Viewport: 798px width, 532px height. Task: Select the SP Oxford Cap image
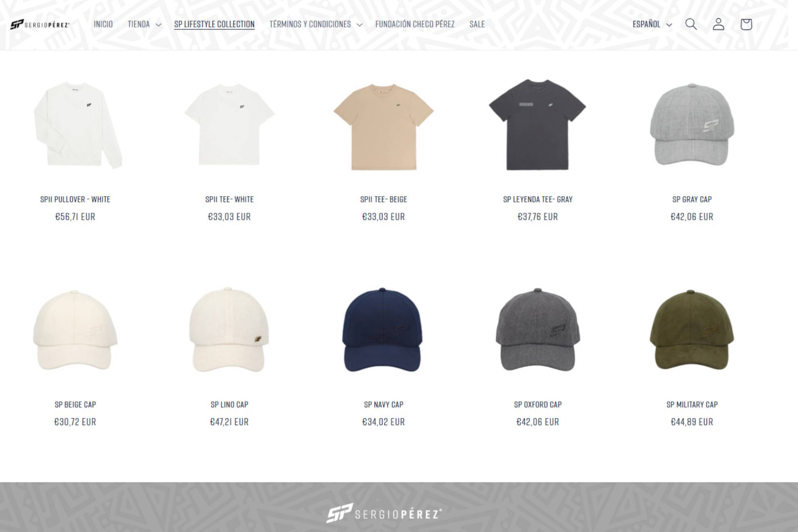(538, 330)
